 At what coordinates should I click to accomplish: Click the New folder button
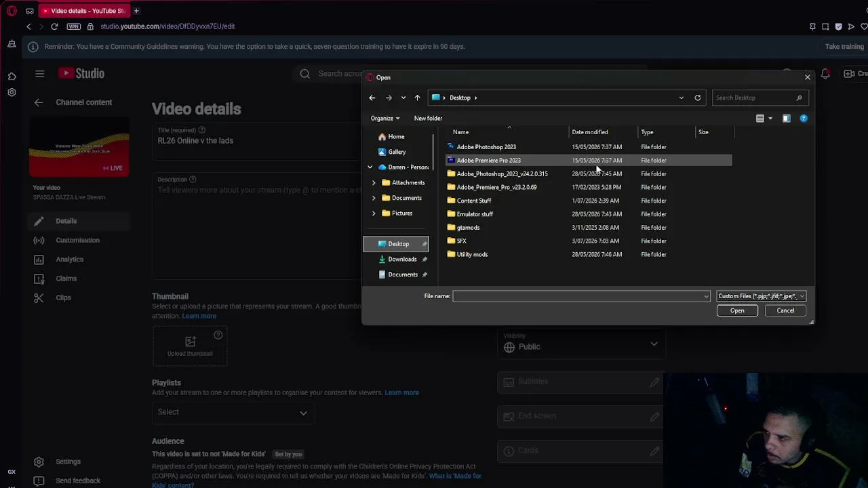428,119
